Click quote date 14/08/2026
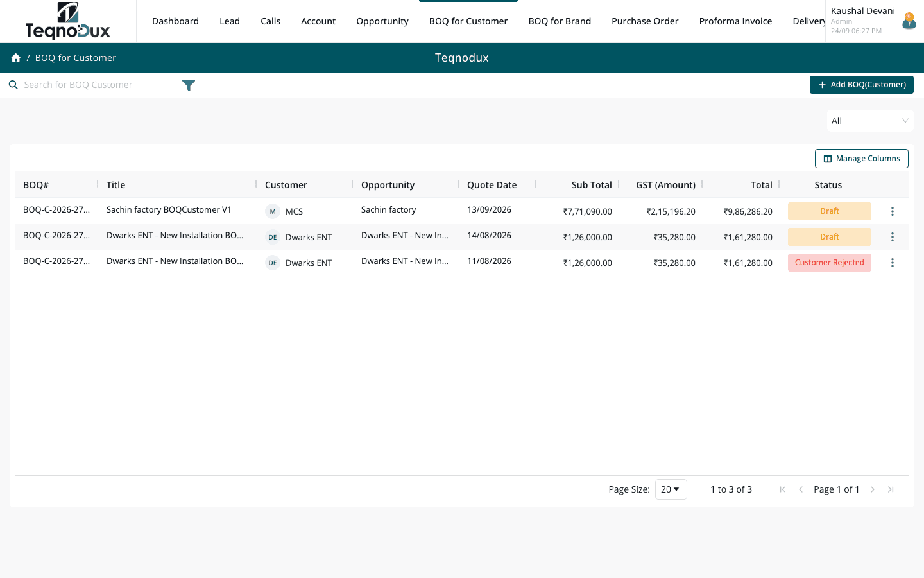Screen dimensions: 924x578 [489, 236]
